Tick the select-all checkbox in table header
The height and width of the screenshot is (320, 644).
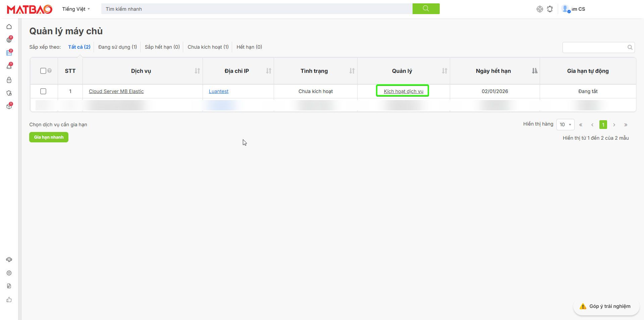[43, 71]
